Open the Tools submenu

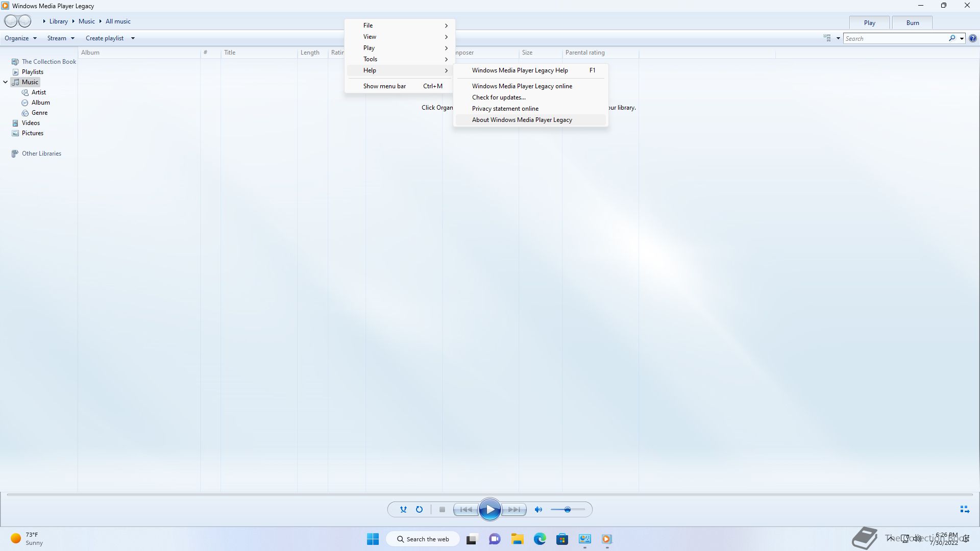[400, 59]
